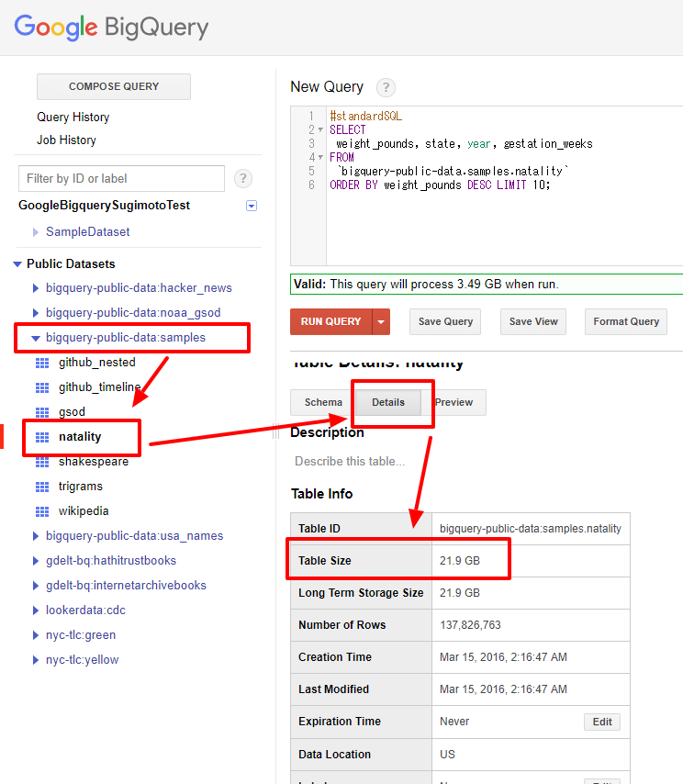This screenshot has width=683, height=784.
Task: Focus the Filter by ID or label field
Action: pyautogui.click(x=121, y=178)
